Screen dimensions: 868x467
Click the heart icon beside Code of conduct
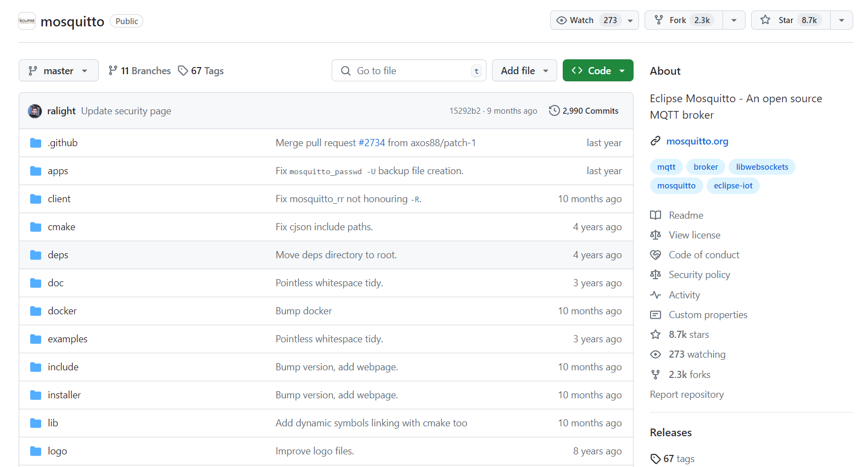(x=656, y=255)
